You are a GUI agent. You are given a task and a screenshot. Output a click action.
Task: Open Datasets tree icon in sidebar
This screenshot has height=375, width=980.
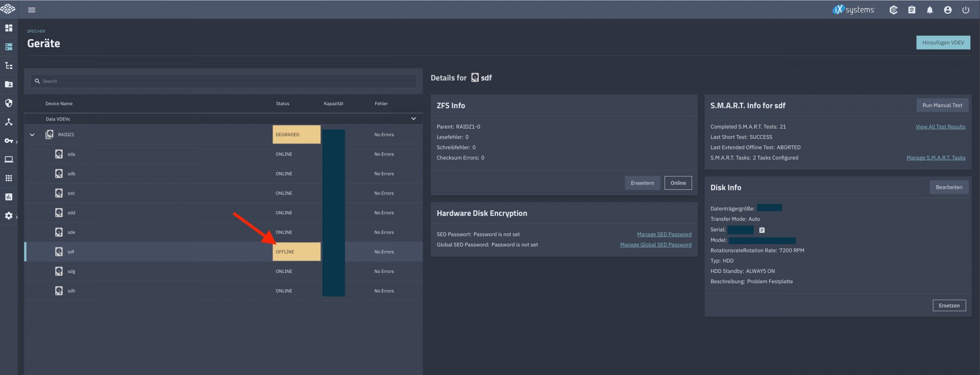(x=9, y=66)
